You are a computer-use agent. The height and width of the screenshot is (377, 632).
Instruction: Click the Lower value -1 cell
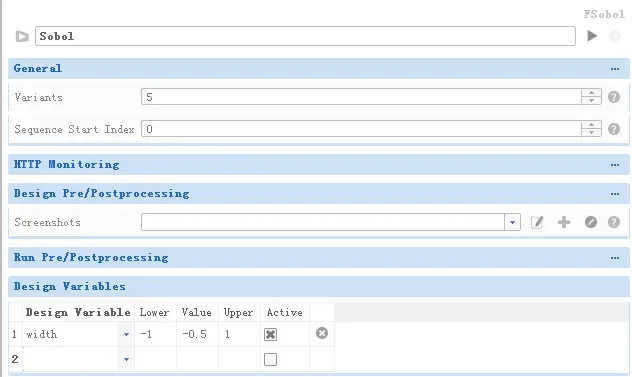(x=155, y=334)
